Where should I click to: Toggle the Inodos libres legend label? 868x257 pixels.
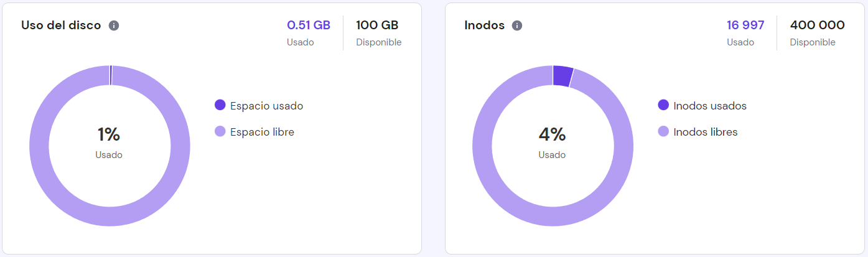[x=706, y=132]
